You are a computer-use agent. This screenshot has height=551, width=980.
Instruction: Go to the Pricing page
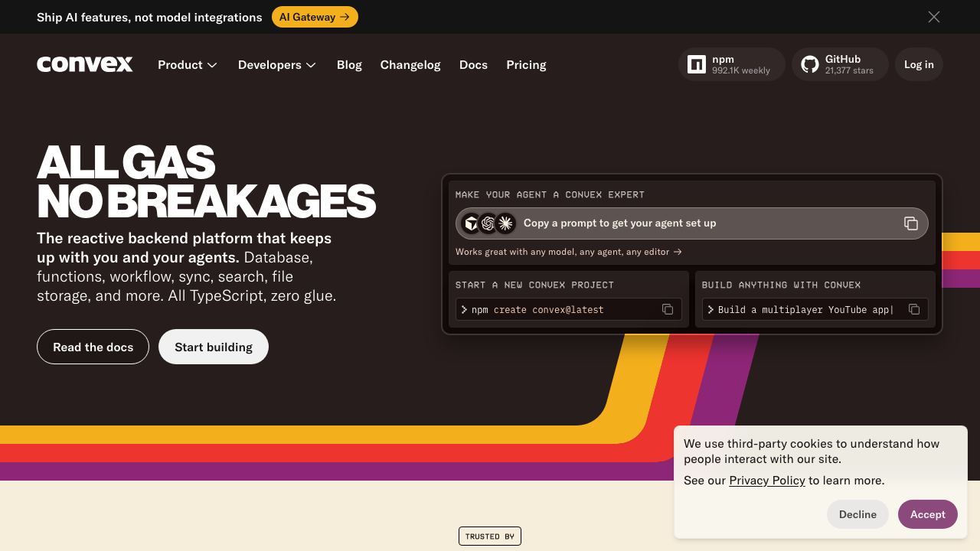point(526,65)
